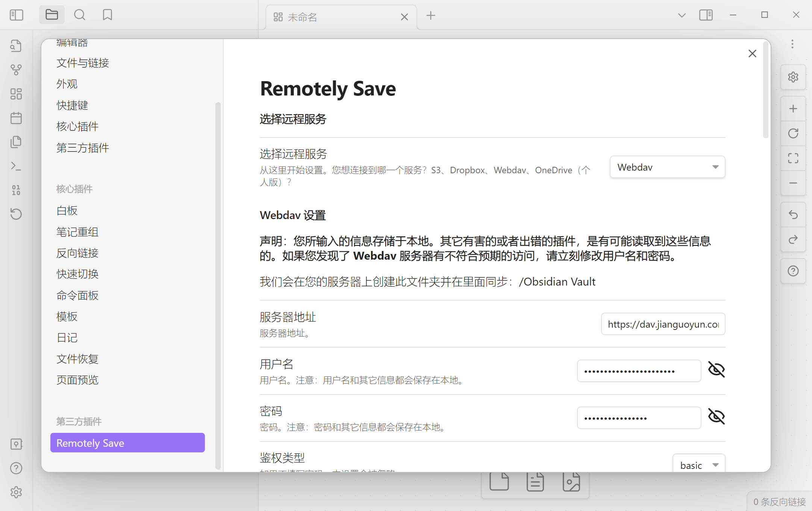The height and width of the screenshot is (511, 812).
Task: Open more options vertical dots menu
Action: tap(792, 44)
